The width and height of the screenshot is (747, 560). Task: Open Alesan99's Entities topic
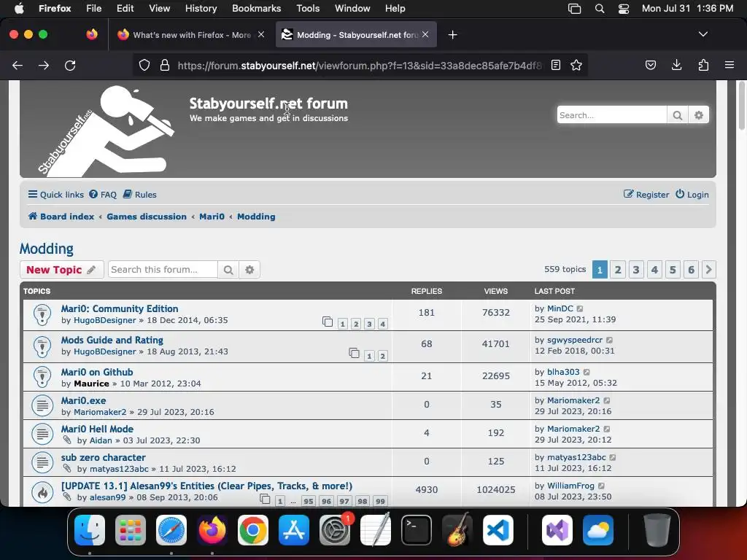pos(206,486)
